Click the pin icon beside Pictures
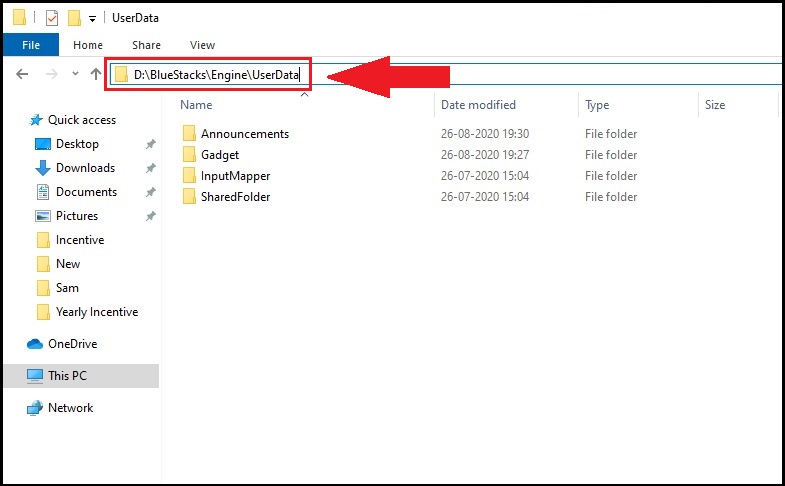Viewport: 785px width, 486px height. 151,216
